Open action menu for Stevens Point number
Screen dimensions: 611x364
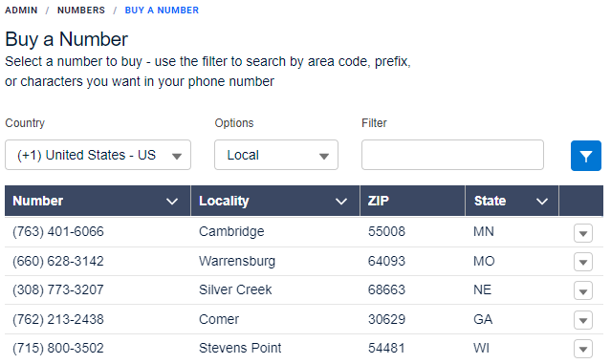[583, 349]
